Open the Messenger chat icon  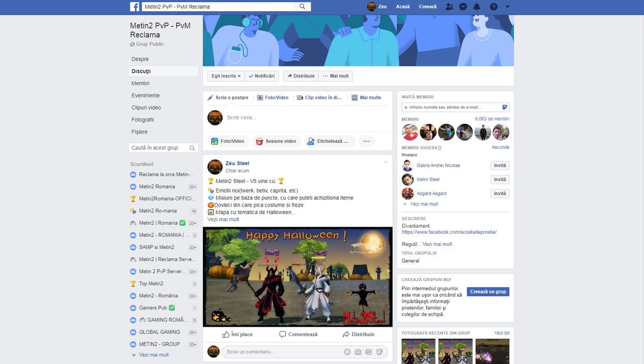coord(463,6)
